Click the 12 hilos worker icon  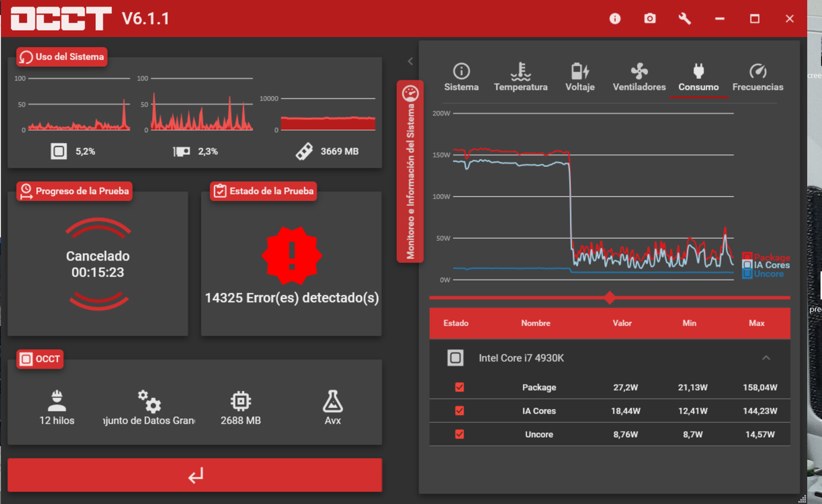(57, 401)
